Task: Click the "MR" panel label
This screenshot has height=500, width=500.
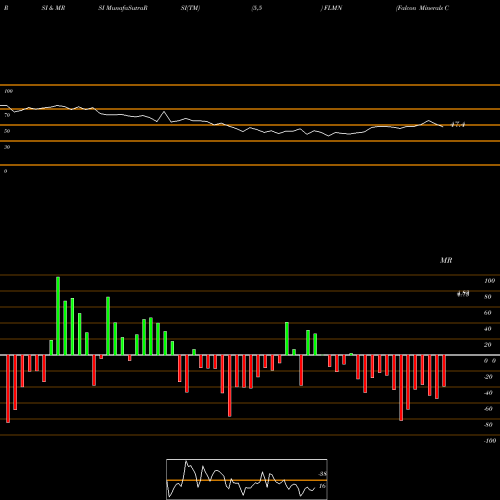Action: pos(446,260)
